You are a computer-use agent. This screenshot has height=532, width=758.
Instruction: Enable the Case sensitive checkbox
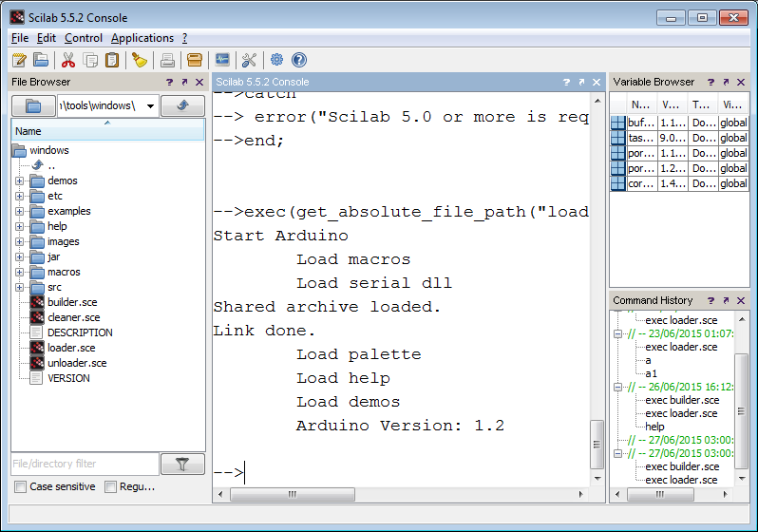coord(20,486)
